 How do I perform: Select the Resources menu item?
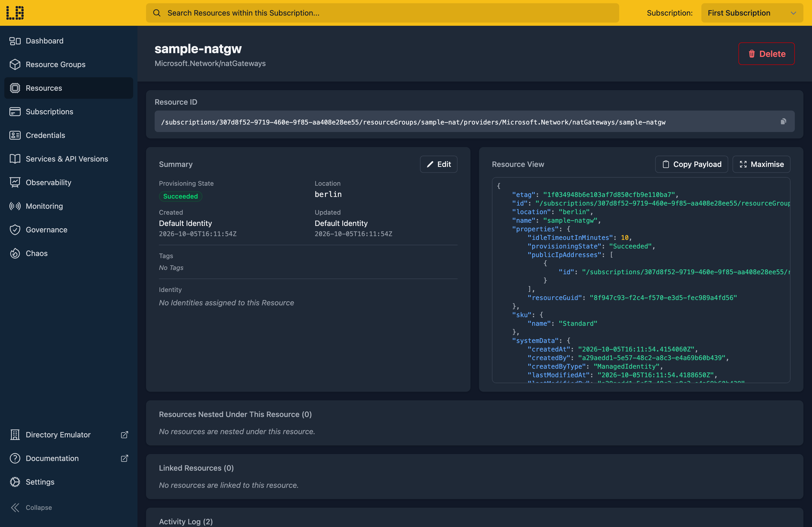[x=68, y=88]
